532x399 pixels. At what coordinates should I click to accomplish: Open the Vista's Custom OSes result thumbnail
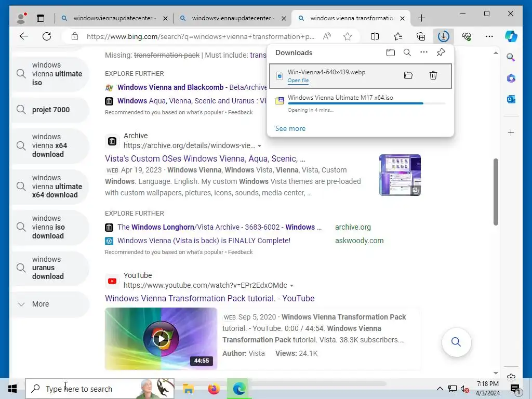coord(400,175)
